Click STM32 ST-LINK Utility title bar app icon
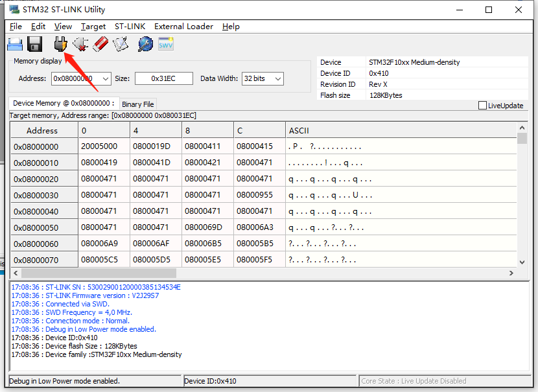This screenshot has width=538, height=392. pyautogui.click(x=14, y=10)
